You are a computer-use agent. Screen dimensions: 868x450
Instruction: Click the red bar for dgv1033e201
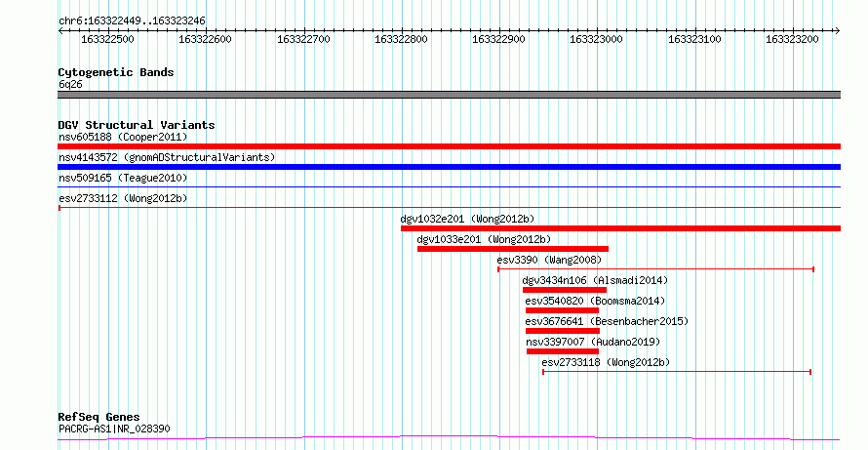tap(513, 249)
